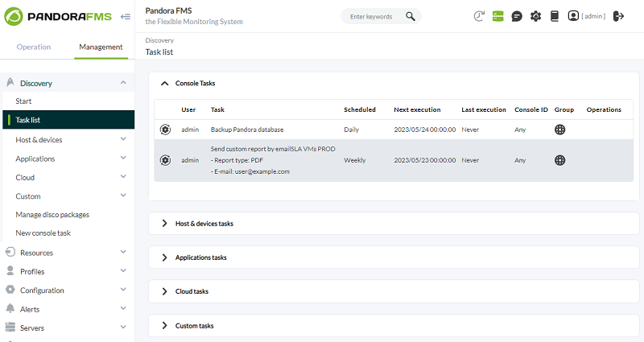The width and height of the screenshot is (644, 342).
Task: Select the Management tab
Action: [101, 47]
